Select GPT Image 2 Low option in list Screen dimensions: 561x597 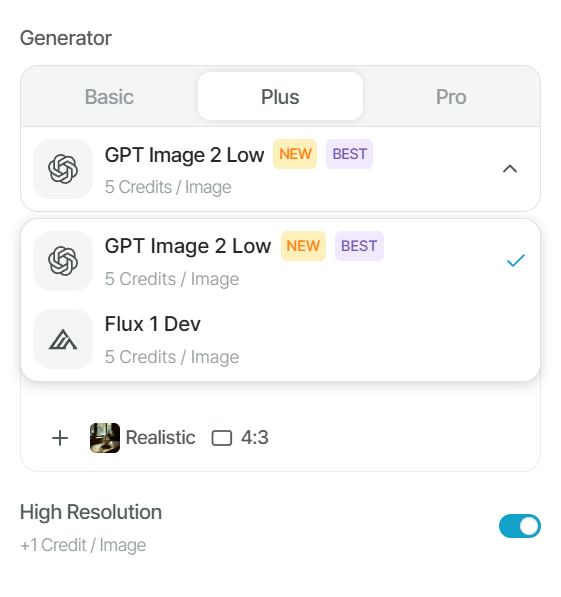[280, 261]
